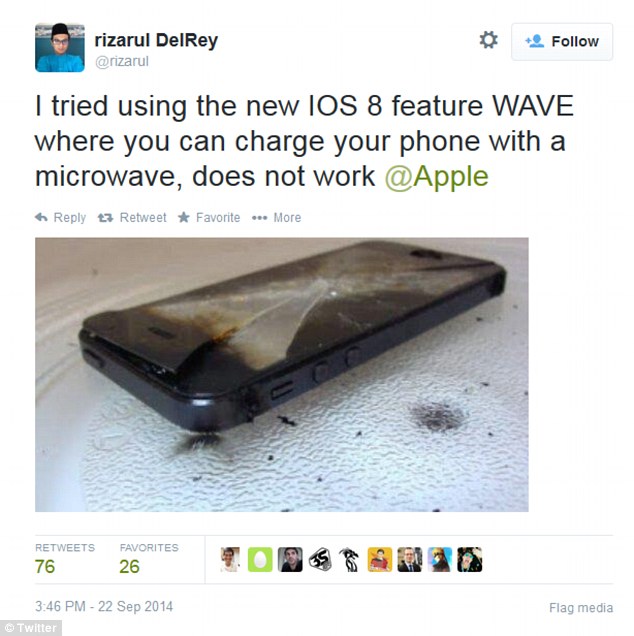
Task: Click the Follow button
Action: pyautogui.click(x=562, y=42)
